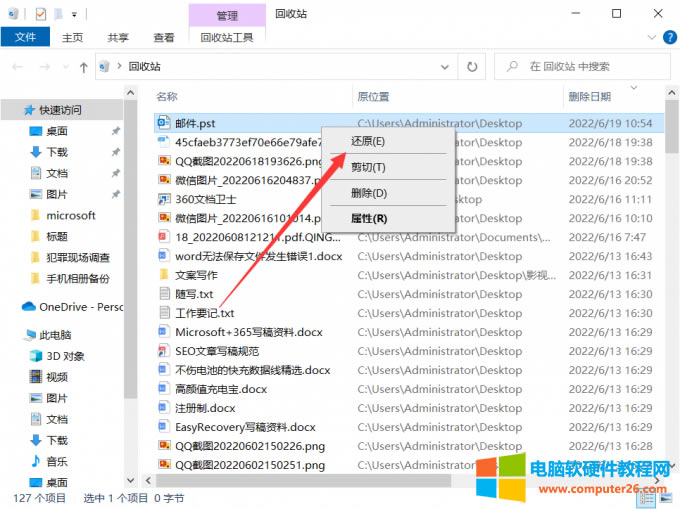The image size is (680, 509).
Task: Select 高颜值充电宝.docx in the list
Action: point(221,389)
